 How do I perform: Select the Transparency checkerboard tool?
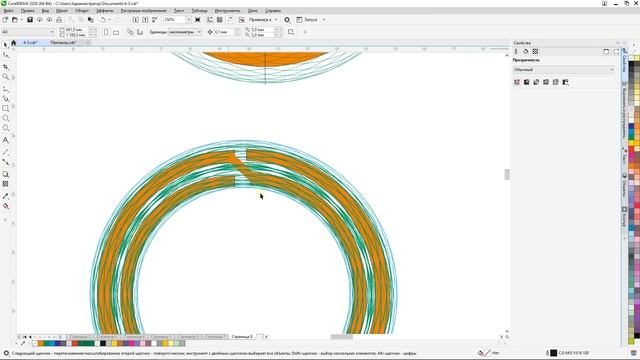pyautogui.click(x=5, y=184)
